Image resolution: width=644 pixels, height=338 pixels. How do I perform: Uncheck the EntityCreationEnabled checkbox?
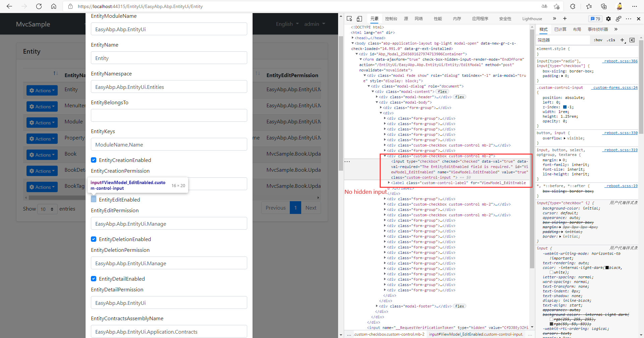tap(94, 160)
